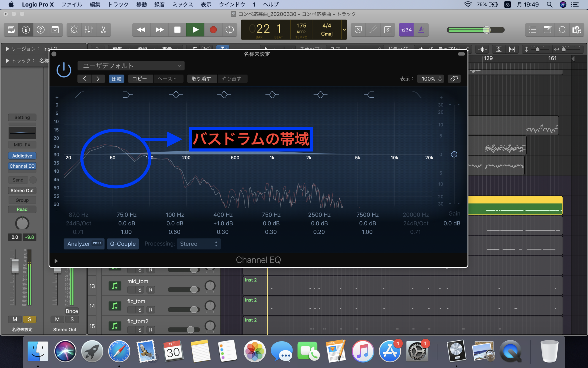Open the media browser icon at top right
The image size is (588, 368).
577,30
